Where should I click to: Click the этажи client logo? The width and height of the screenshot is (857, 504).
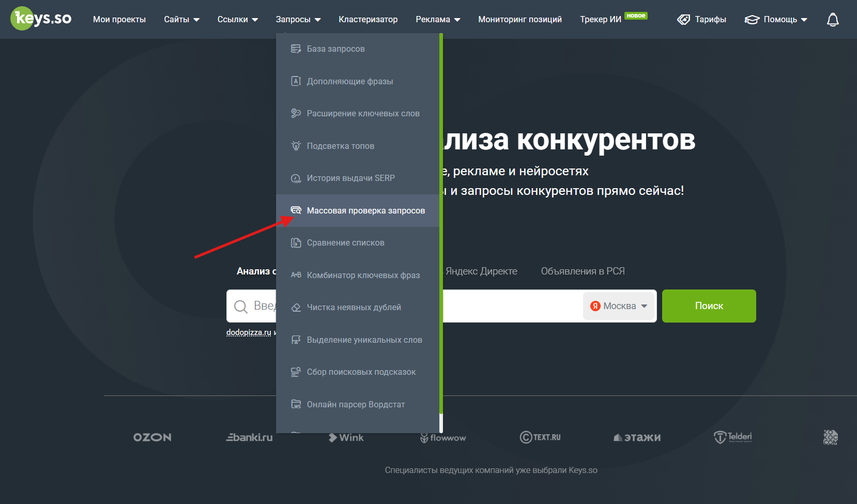(x=637, y=437)
